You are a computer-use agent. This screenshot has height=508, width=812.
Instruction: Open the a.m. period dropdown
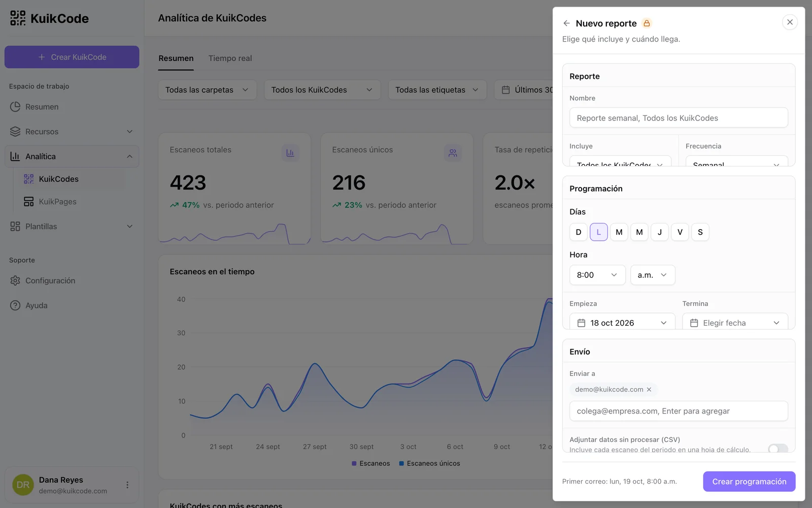pyautogui.click(x=653, y=275)
